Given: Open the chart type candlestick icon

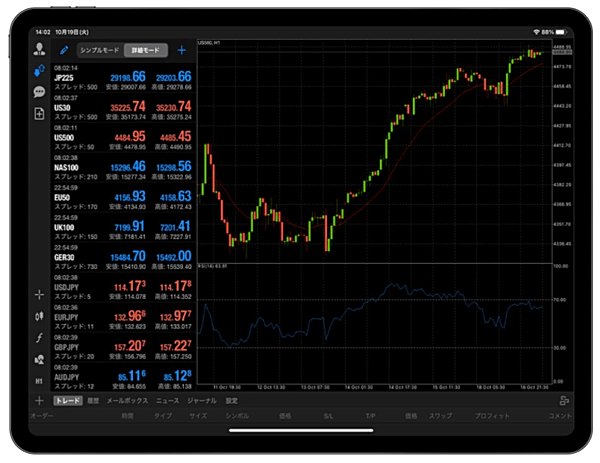Looking at the screenshot, I should (39, 316).
